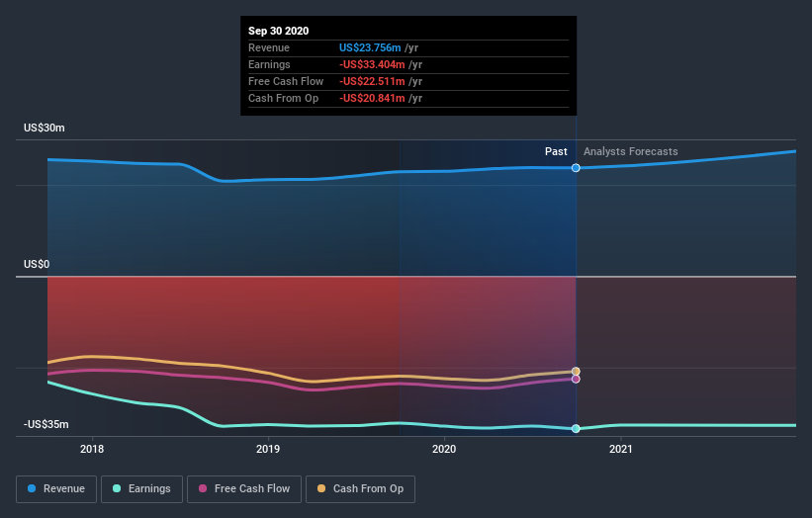812x518 pixels.
Task: Click the blue Revenue data point marker
Action: coord(576,168)
